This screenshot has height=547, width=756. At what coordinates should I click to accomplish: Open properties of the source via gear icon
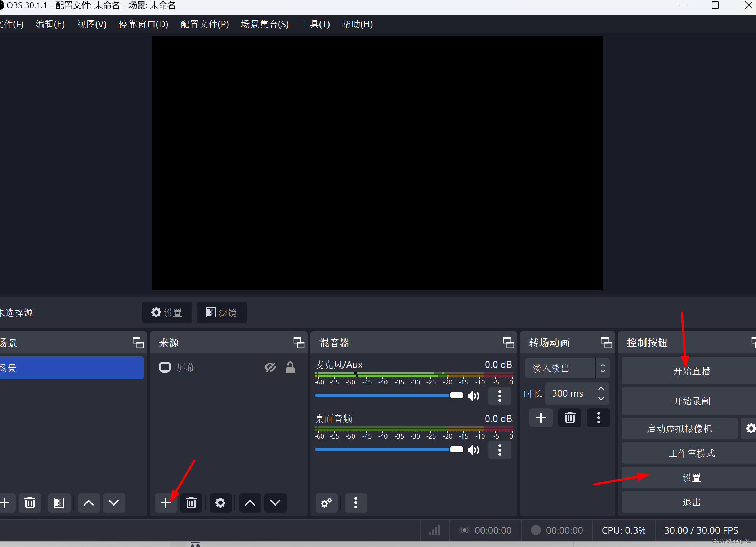coord(220,503)
